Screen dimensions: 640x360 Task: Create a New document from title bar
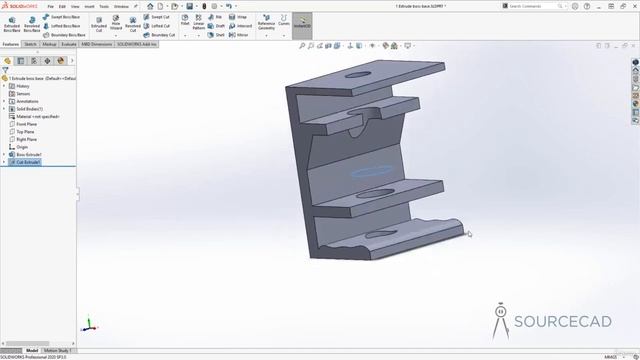point(160,6)
